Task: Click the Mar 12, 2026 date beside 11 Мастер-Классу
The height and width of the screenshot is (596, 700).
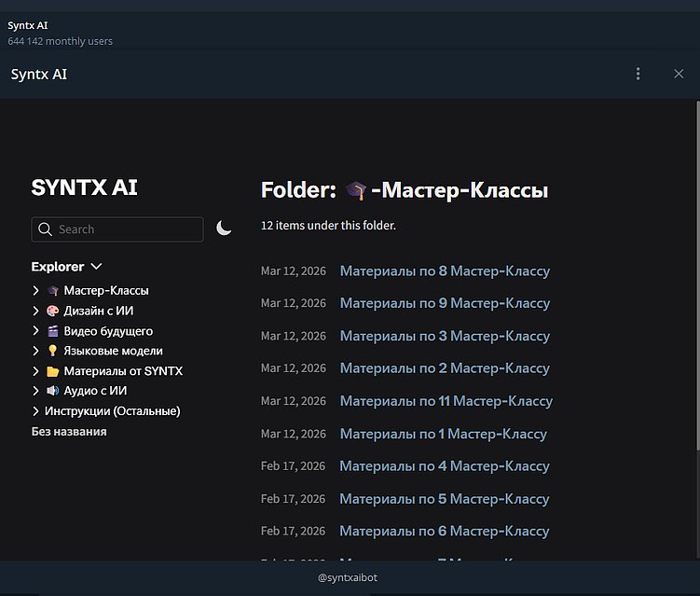Action: tap(294, 401)
